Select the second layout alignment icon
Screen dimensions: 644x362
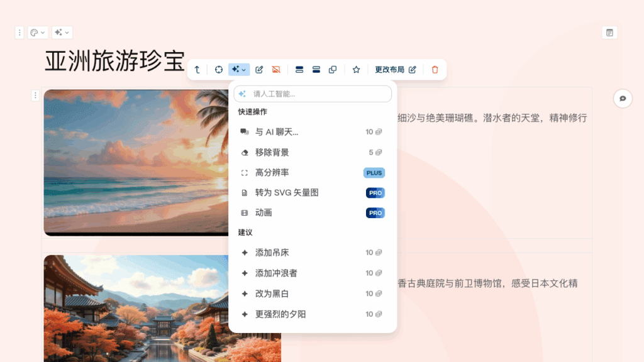(x=316, y=70)
